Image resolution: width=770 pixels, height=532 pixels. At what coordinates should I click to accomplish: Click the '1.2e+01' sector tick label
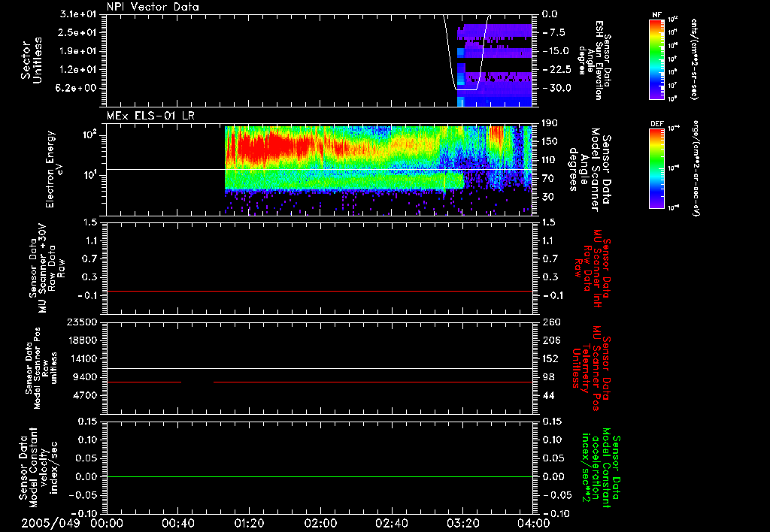80,70
